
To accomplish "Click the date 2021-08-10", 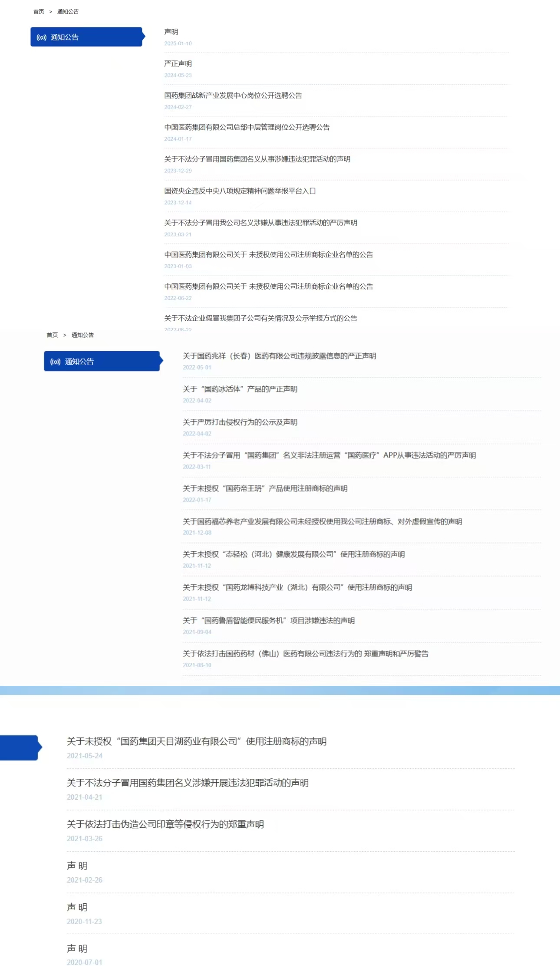I will pyautogui.click(x=197, y=665).
